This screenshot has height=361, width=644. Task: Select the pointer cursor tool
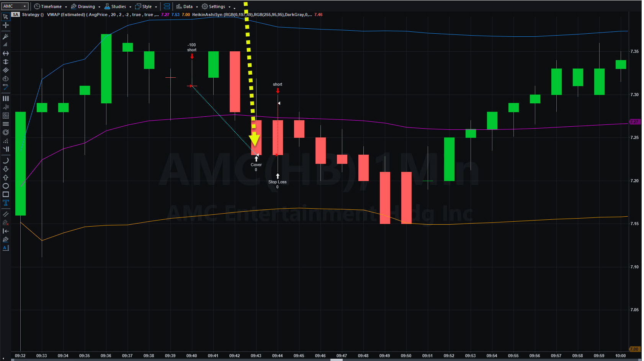click(5, 17)
